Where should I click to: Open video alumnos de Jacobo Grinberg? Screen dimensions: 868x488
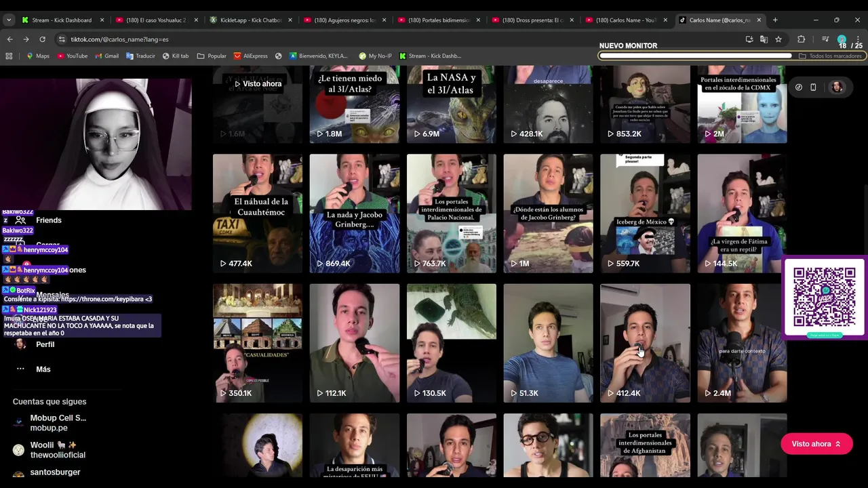point(548,213)
